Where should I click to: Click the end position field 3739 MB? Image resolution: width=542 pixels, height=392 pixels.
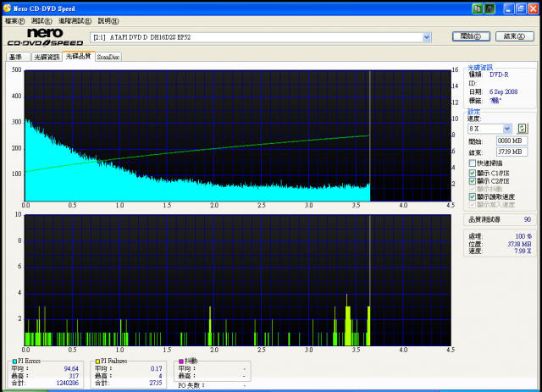pos(512,152)
